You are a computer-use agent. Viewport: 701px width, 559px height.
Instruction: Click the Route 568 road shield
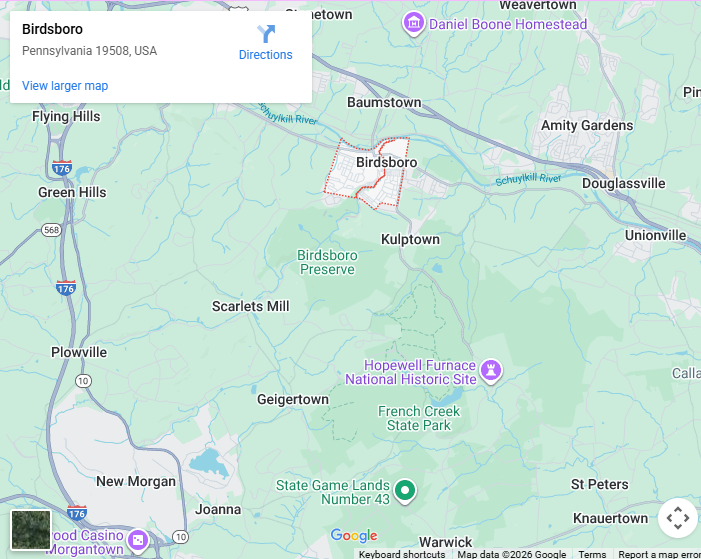[51, 230]
